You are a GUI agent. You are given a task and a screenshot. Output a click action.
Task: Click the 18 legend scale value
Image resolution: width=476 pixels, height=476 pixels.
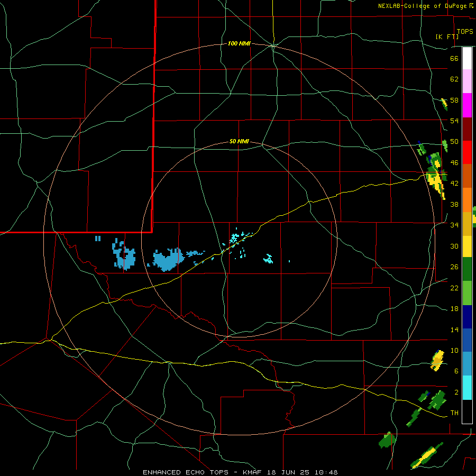click(x=454, y=309)
